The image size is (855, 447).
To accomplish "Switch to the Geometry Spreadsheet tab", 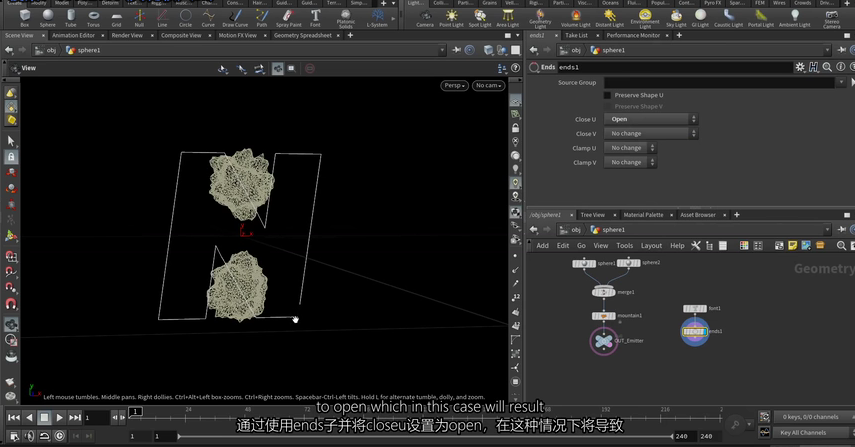I will tap(302, 35).
